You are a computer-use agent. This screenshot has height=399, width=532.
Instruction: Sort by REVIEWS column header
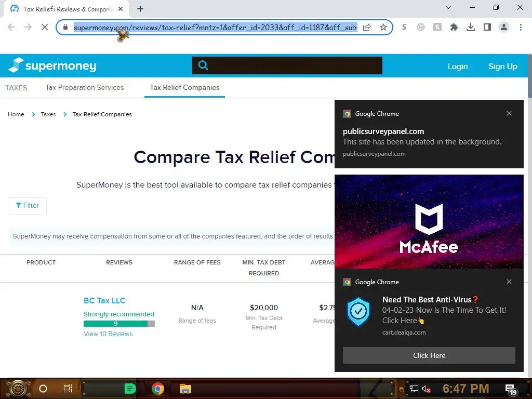tap(119, 262)
